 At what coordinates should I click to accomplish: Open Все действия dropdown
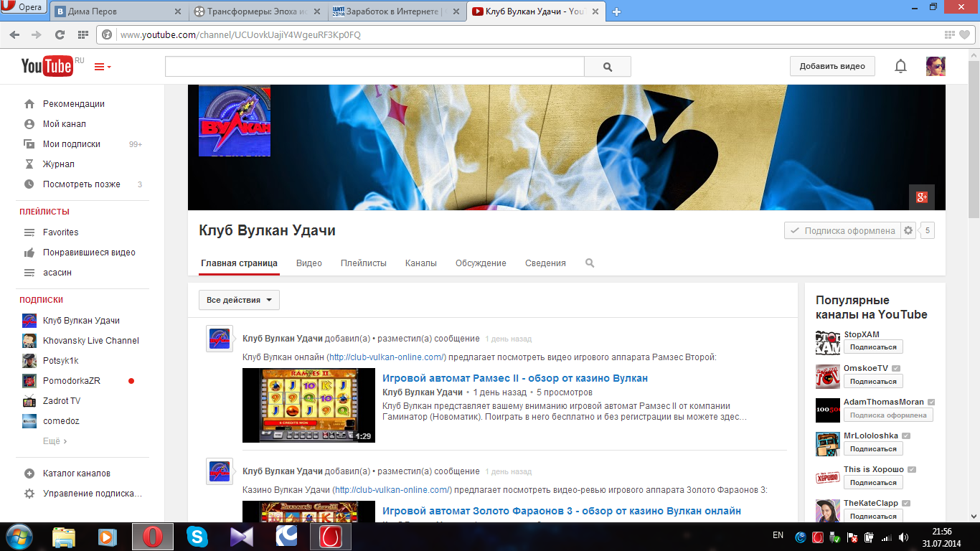click(239, 300)
